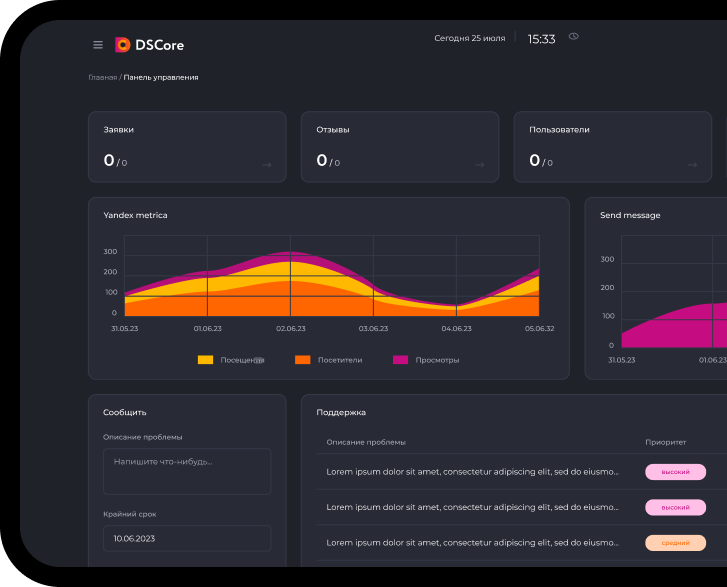Viewport: 727px width, 587px height.
Task: Open Пользователи card via arrow icon
Action: click(692, 165)
